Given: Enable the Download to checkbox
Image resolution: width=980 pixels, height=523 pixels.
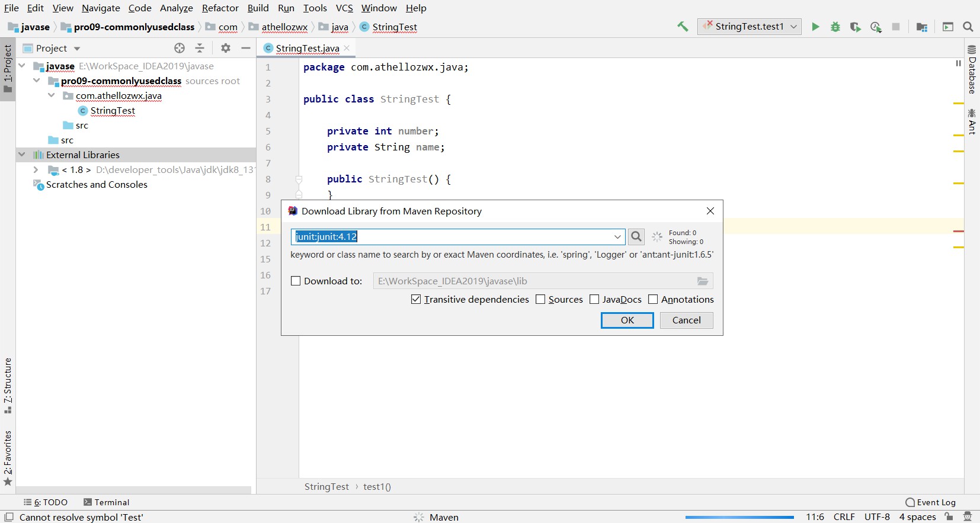Looking at the screenshot, I should [x=296, y=281].
